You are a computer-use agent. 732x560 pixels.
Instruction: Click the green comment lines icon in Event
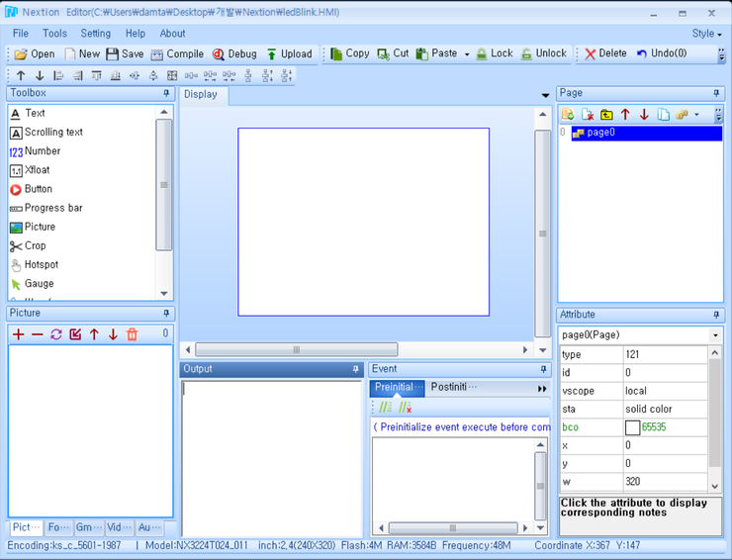coord(385,408)
